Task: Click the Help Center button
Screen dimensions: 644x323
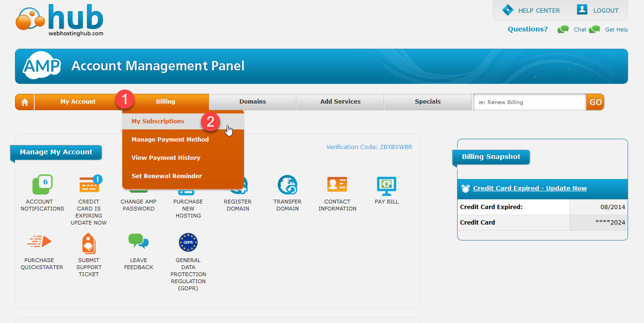Action: coord(531,10)
